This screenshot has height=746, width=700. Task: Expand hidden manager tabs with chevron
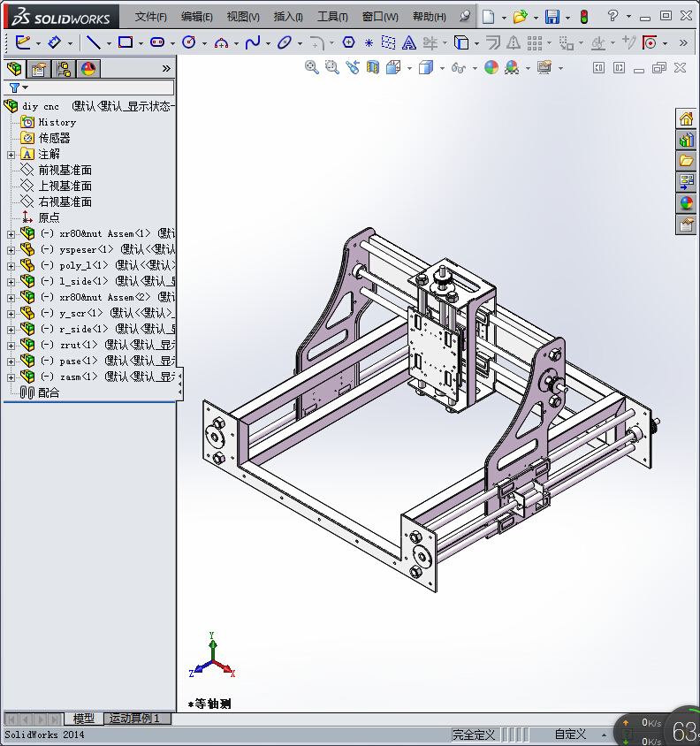coord(166,69)
